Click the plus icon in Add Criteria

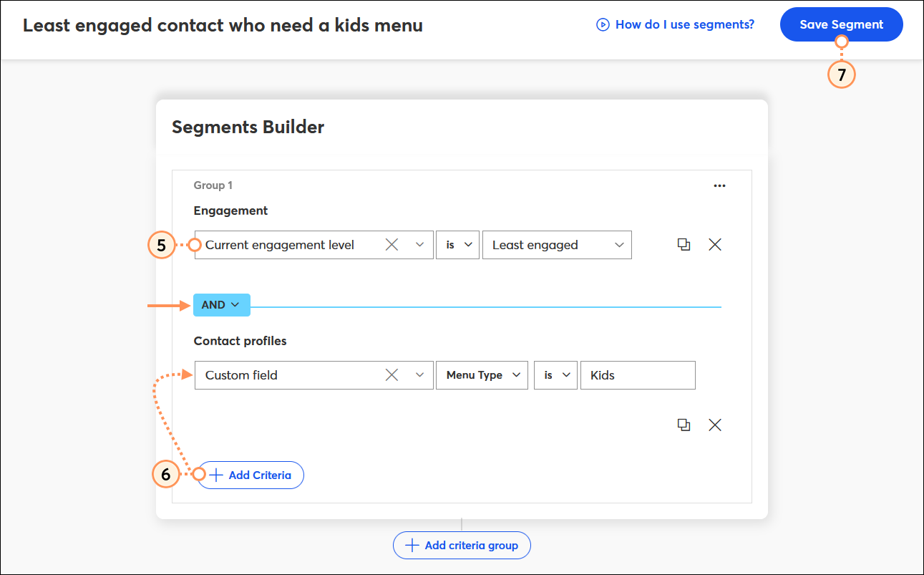(215, 475)
